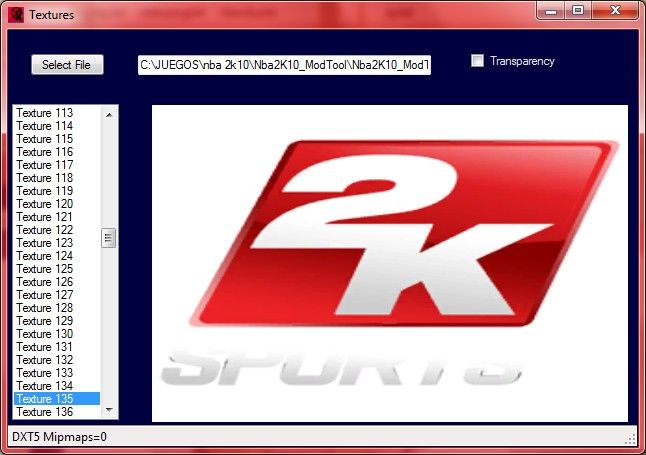Click the file path input field

284,65
